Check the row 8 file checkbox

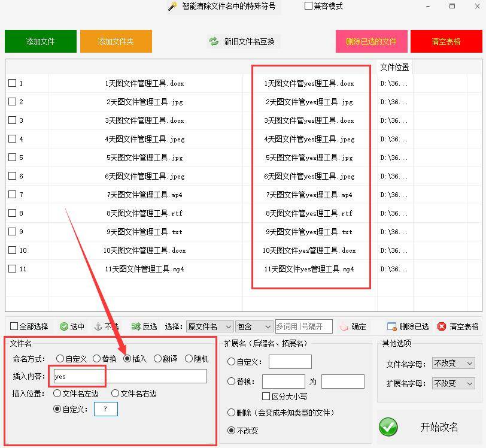pyautogui.click(x=12, y=213)
